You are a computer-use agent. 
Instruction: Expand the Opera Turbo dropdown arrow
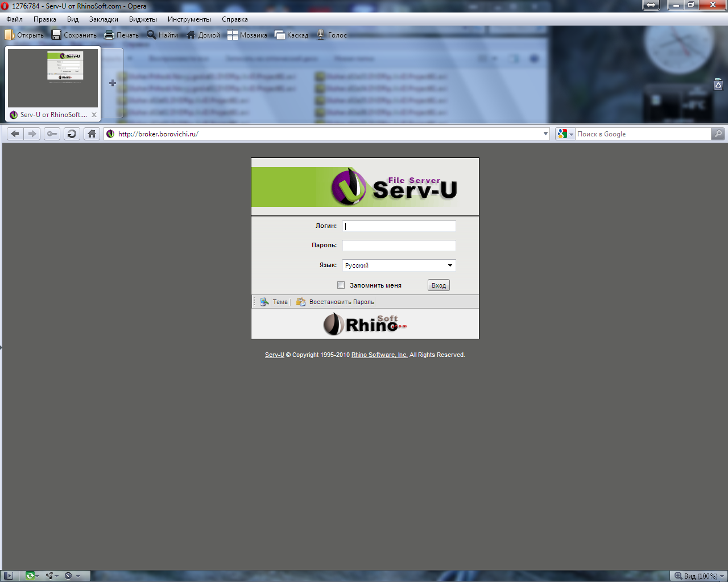[x=78, y=576]
